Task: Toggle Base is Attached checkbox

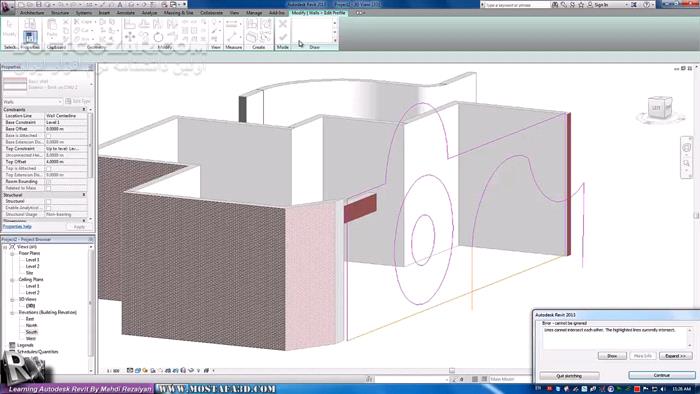Action: (x=48, y=135)
